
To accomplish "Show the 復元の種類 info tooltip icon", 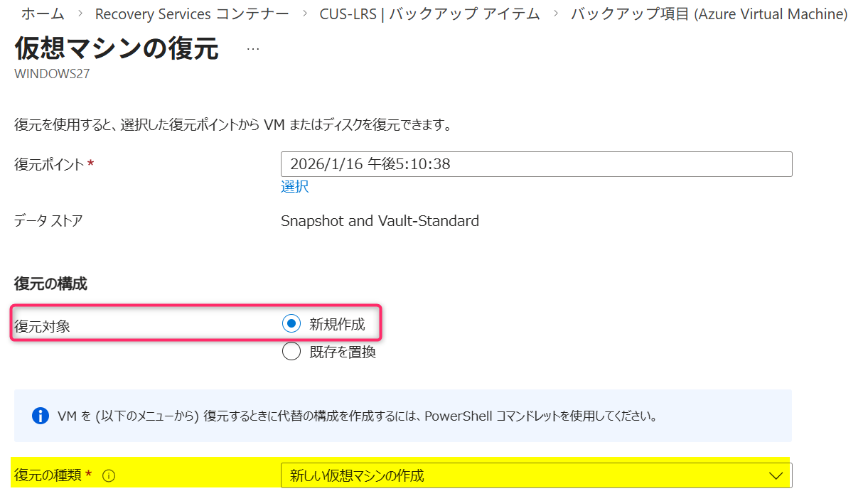I will (109, 476).
